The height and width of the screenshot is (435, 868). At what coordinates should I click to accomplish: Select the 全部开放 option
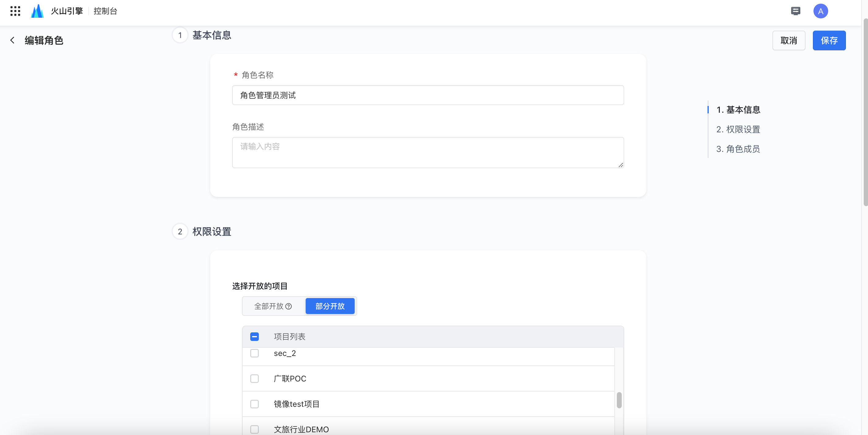pos(269,306)
